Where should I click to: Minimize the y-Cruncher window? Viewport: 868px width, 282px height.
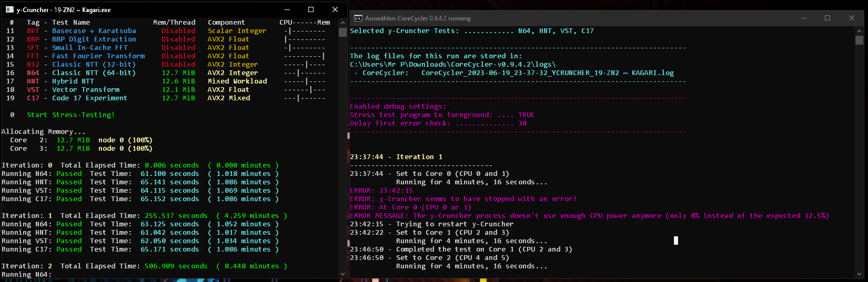point(287,9)
